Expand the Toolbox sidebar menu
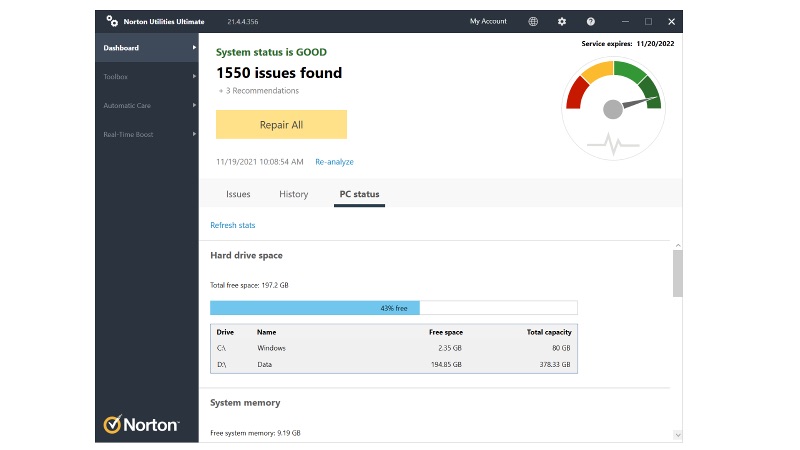The height and width of the screenshot is (450, 800). click(194, 77)
